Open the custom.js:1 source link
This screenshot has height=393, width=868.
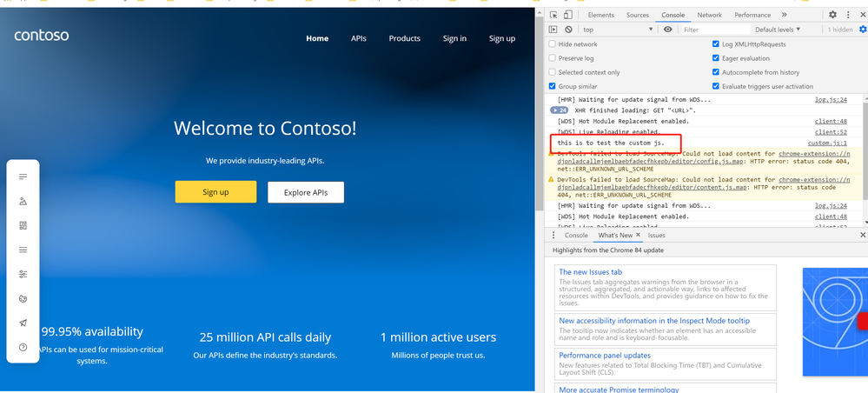[x=827, y=143]
